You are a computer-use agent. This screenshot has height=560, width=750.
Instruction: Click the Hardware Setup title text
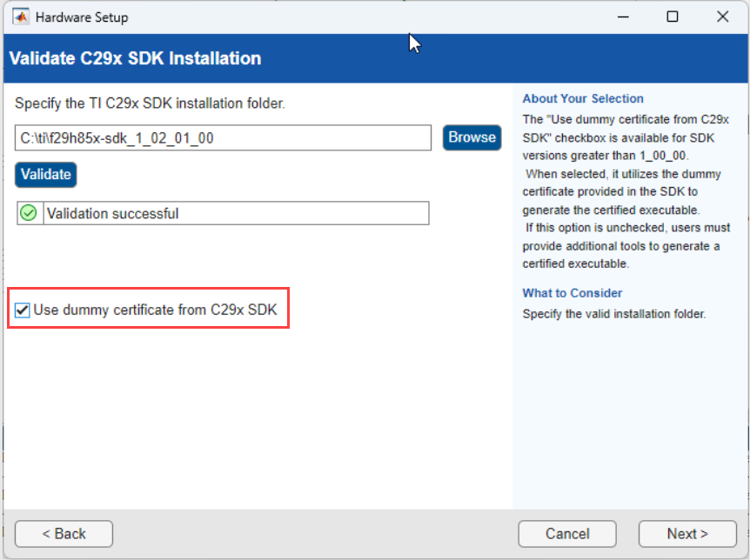[x=83, y=16]
